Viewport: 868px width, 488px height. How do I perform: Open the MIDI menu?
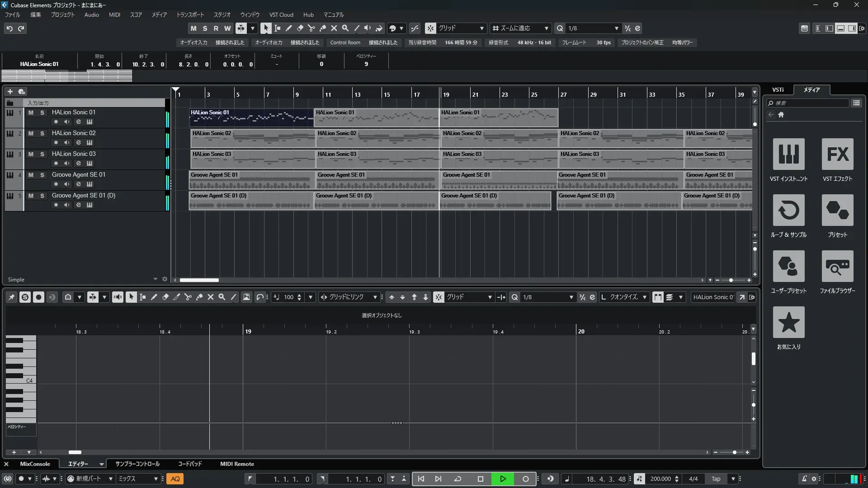point(114,14)
